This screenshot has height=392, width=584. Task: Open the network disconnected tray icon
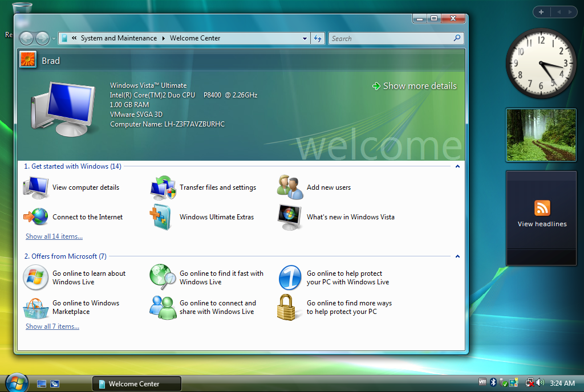529,382
